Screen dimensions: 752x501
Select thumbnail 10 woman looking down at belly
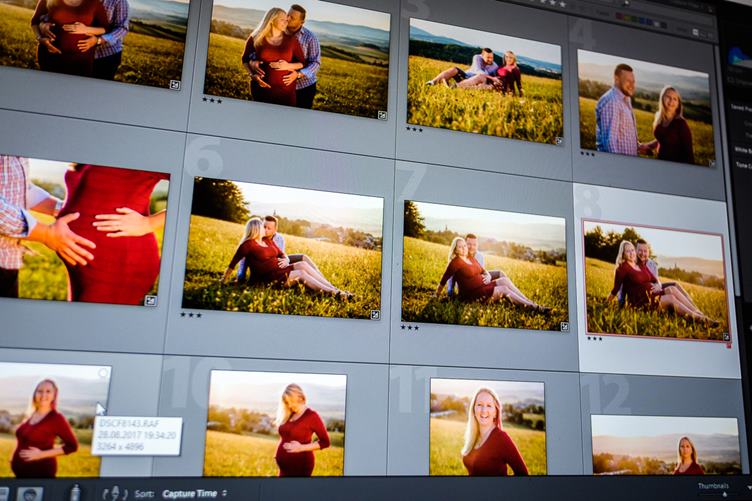tap(276, 424)
